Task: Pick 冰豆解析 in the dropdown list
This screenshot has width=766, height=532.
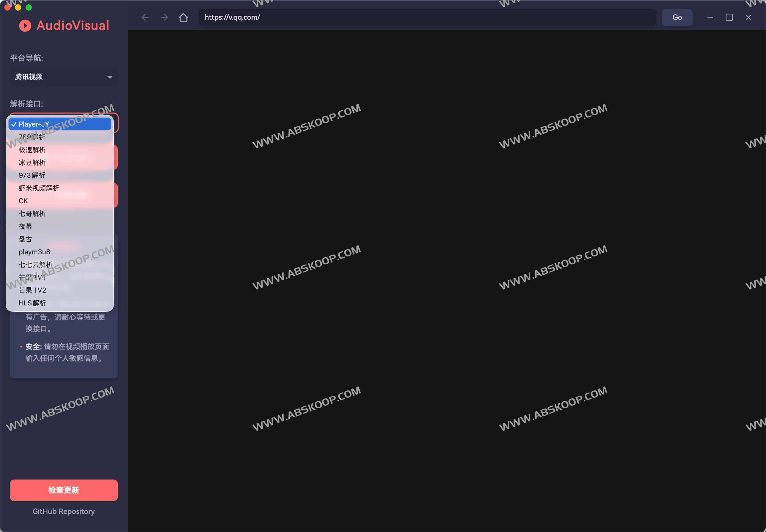Action: [32, 162]
